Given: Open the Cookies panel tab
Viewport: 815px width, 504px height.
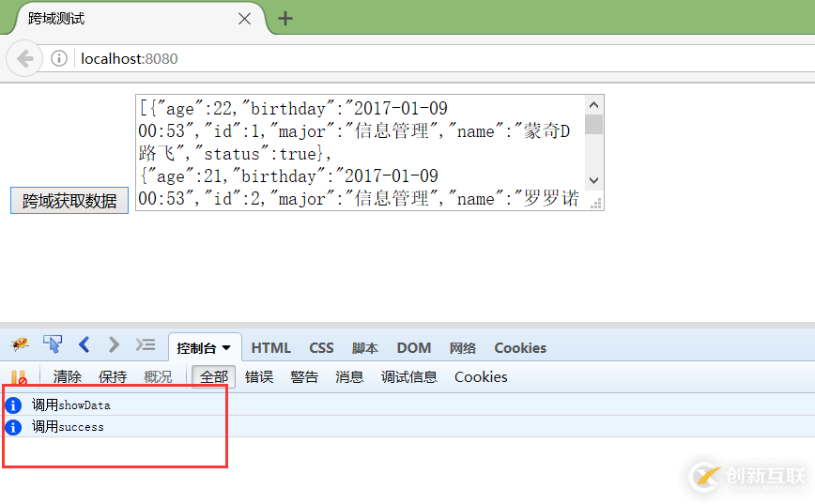Looking at the screenshot, I should (520, 347).
